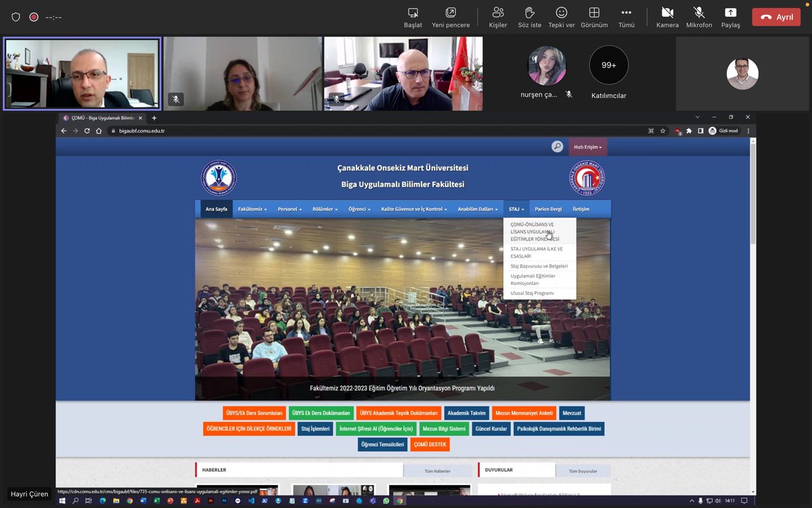The image size is (812, 508).
Task: Open the 99+ Katılımcılar list
Action: [x=609, y=66]
